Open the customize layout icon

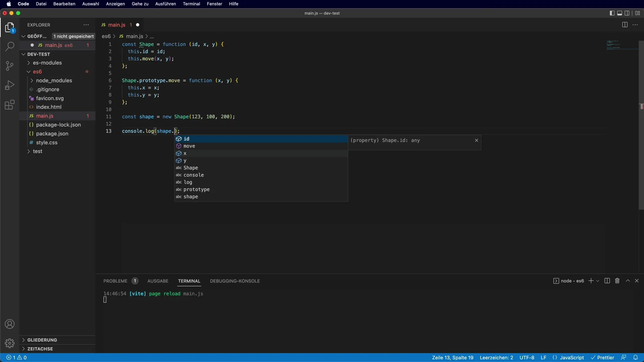[x=638, y=13]
